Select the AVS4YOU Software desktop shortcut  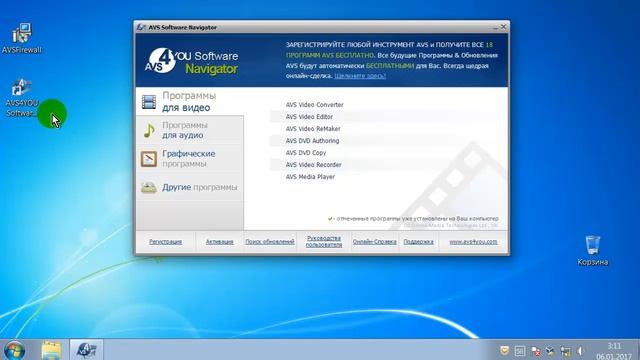click(x=22, y=98)
